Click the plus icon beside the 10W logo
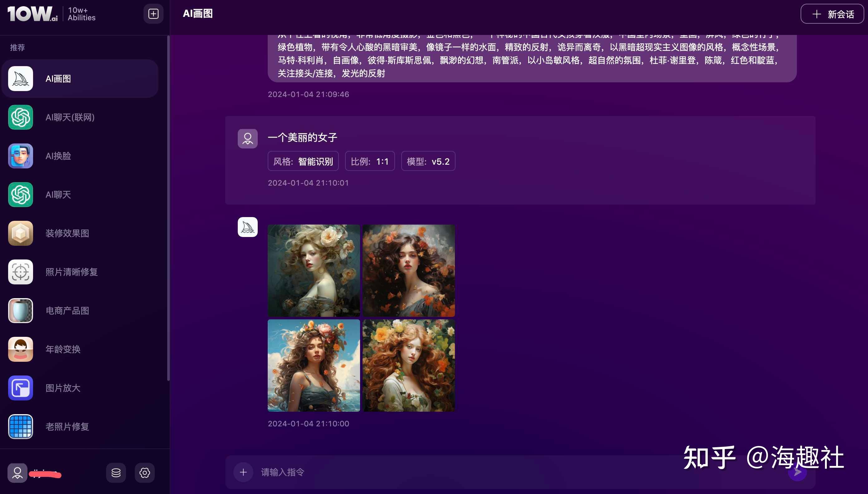Image resolution: width=868 pixels, height=494 pixels. [153, 14]
